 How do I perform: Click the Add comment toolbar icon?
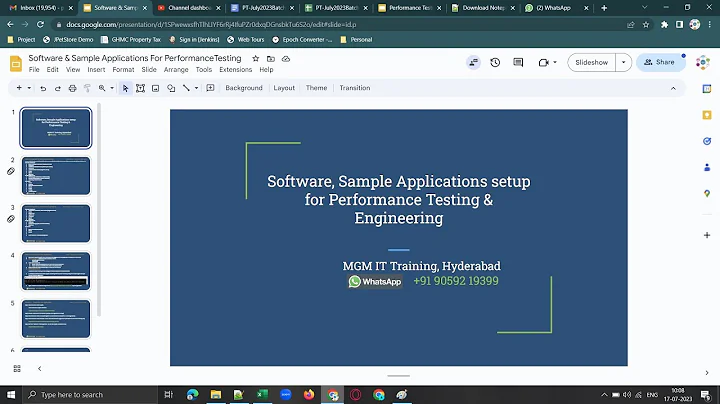(x=210, y=88)
